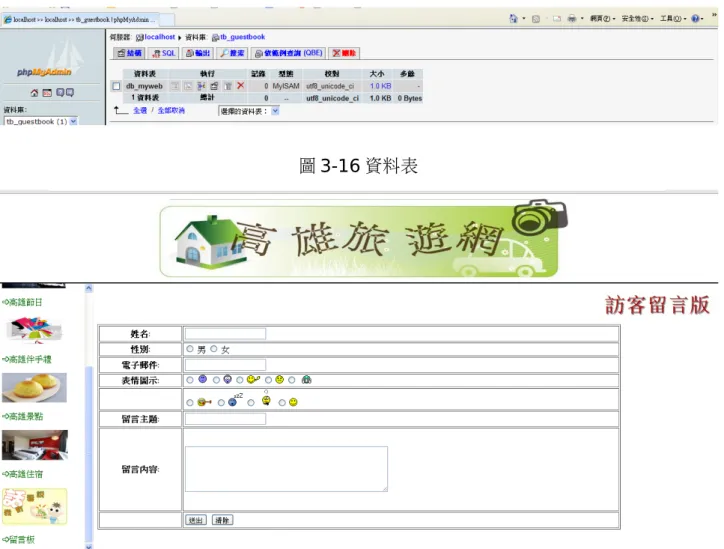
Task: Select radio for the sleeping zzZ emoticon
Action: 221,403
